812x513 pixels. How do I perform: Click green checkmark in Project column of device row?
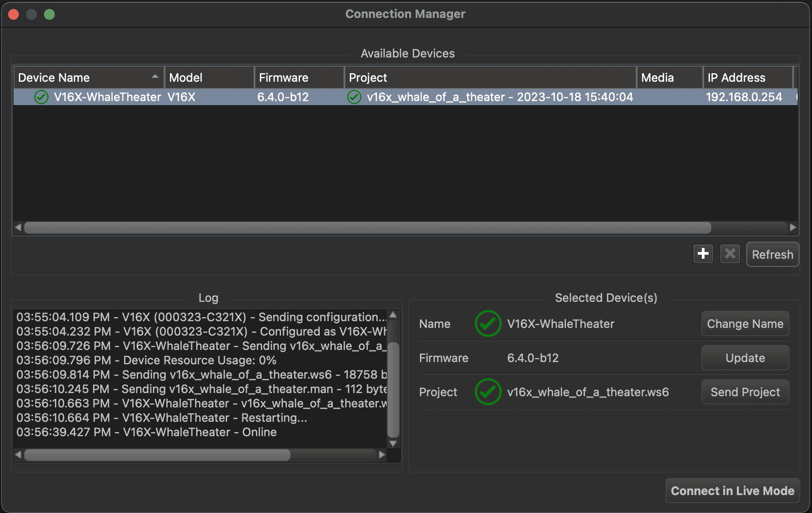pyautogui.click(x=354, y=97)
